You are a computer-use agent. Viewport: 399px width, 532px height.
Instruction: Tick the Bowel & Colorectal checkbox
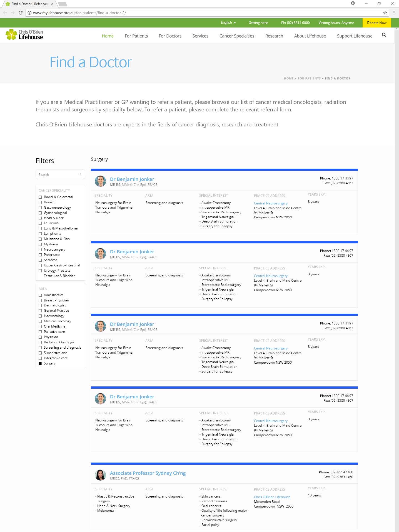[x=40, y=197]
